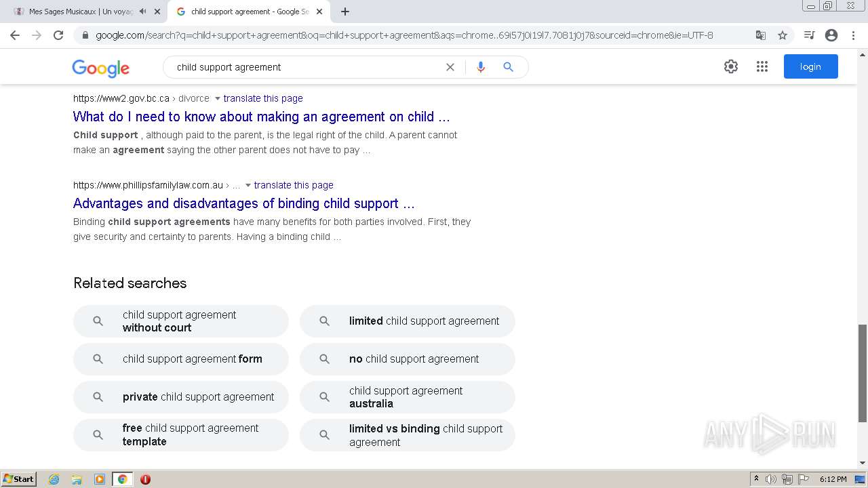Click inside the Google search input field
This screenshot has width=868, height=488.
point(305,67)
